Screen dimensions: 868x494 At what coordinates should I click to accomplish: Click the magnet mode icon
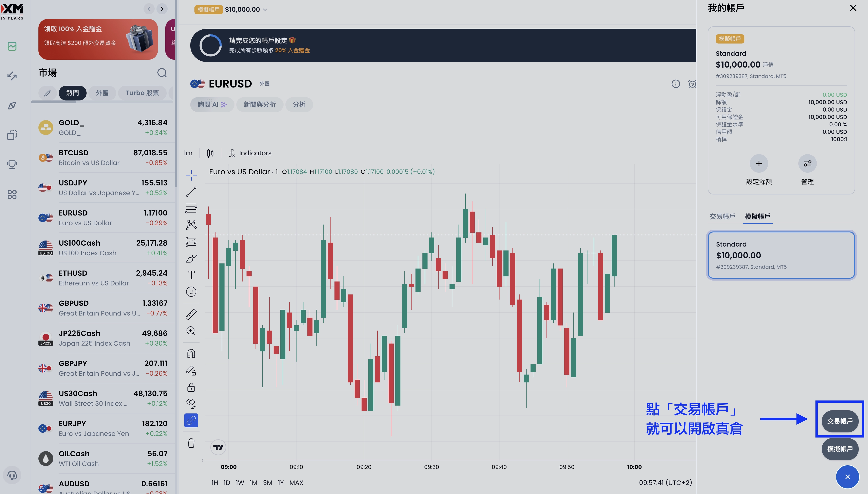click(191, 354)
